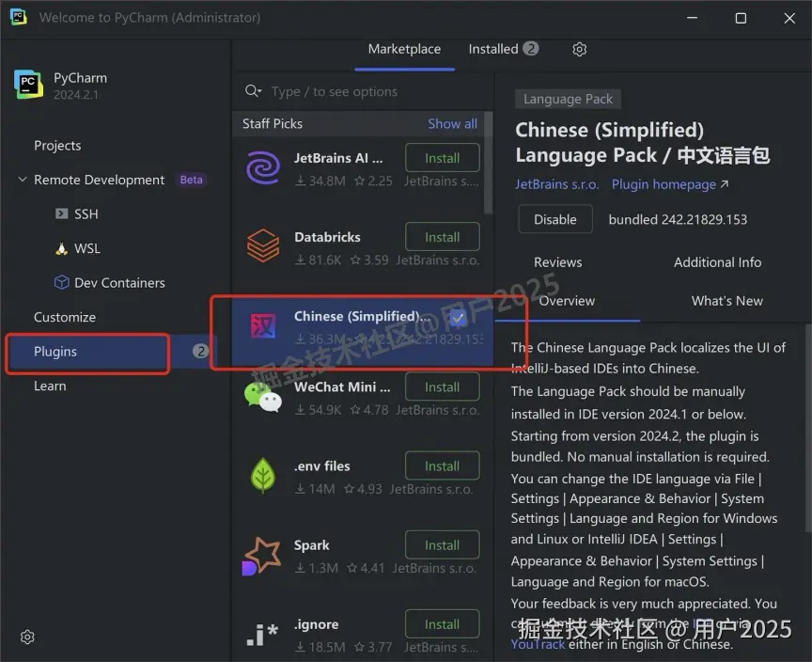
Task: Click the plugin list scrollbar
Action: click(x=488, y=163)
